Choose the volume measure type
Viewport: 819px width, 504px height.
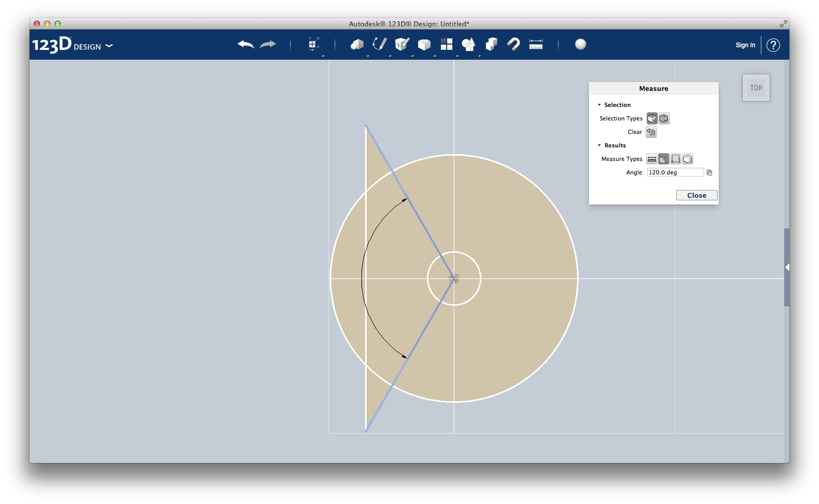click(688, 159)
